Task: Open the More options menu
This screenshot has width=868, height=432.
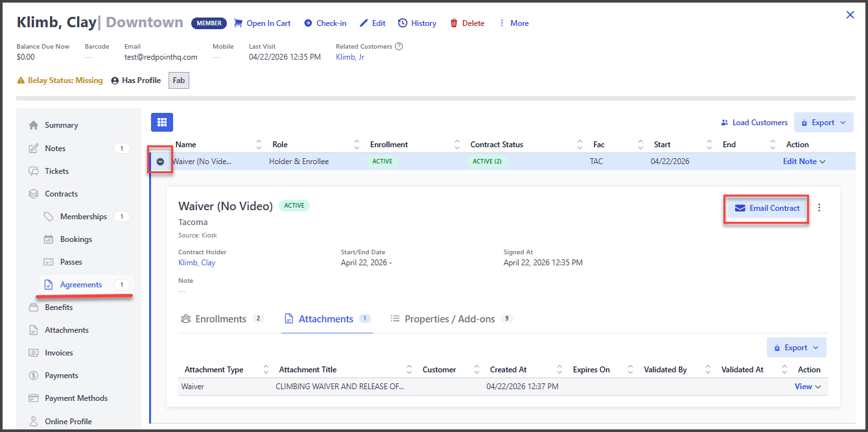Action: click(x=513, y=23)
